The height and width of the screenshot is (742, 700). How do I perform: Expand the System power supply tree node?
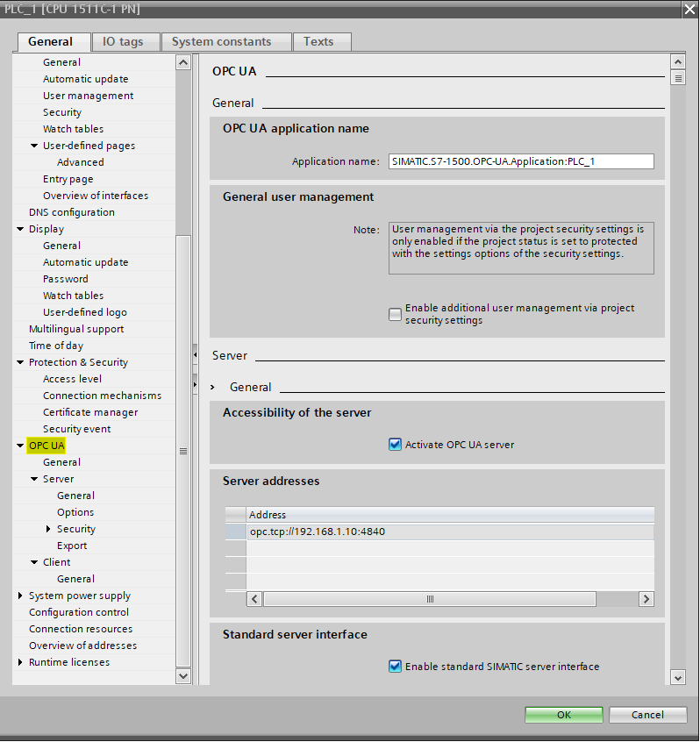[21, 596]
